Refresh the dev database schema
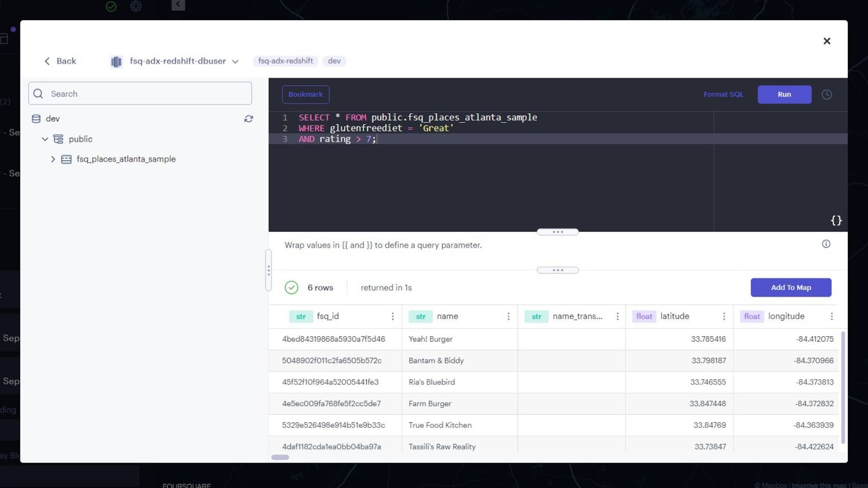The image size is (868, 488). click(248, 119)
